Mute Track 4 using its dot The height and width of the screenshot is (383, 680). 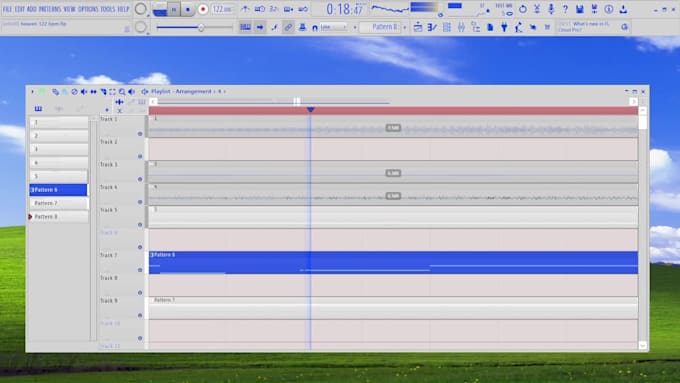140,202
